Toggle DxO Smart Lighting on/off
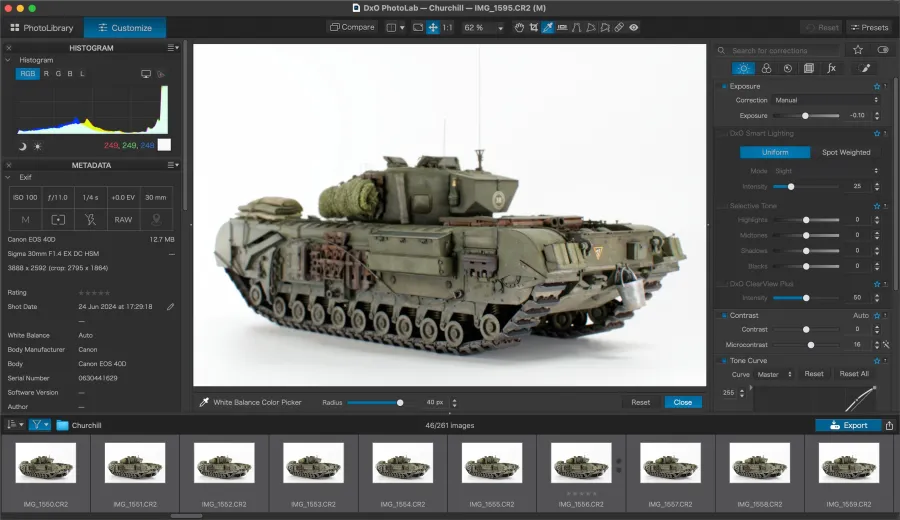Screen dimensions: 900x520 pos(724,133)
